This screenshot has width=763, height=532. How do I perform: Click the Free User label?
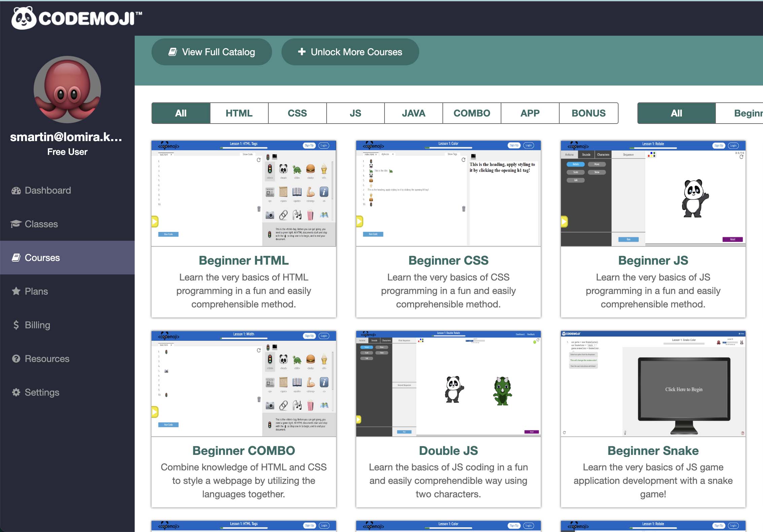[67, 152]
